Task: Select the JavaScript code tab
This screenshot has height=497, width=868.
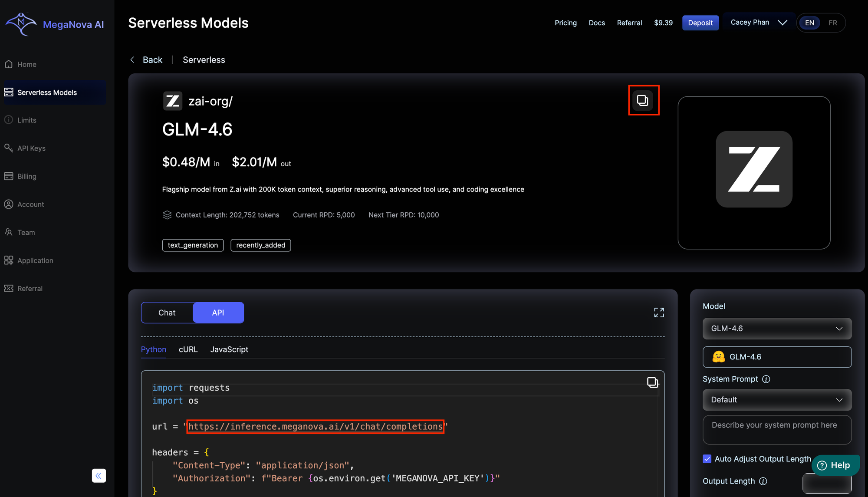Action: click(x=229, y=349)
